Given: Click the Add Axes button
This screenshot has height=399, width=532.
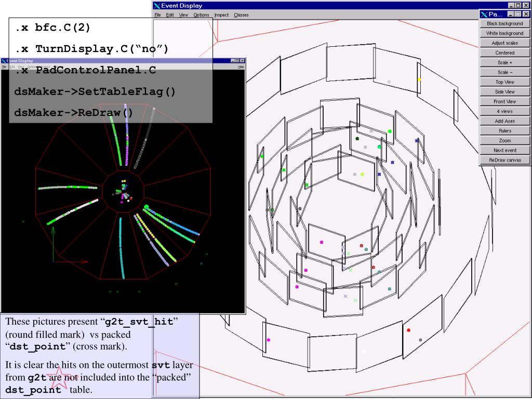Looking at the screenshot, I should (x=504, y=121).
